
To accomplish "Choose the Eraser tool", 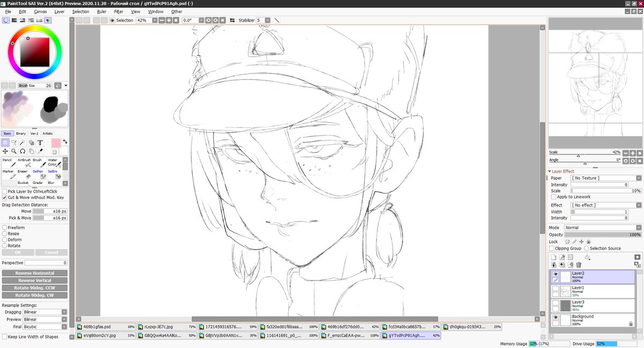I will pos(24,174).
